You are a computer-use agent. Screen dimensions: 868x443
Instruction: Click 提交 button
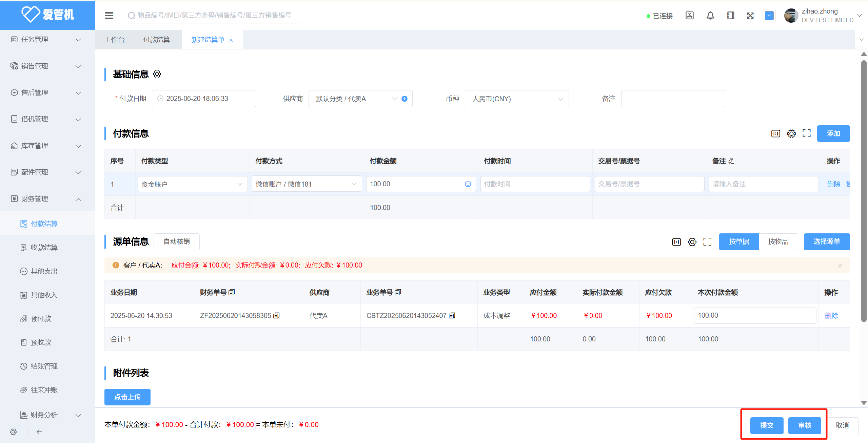[767, 425]
